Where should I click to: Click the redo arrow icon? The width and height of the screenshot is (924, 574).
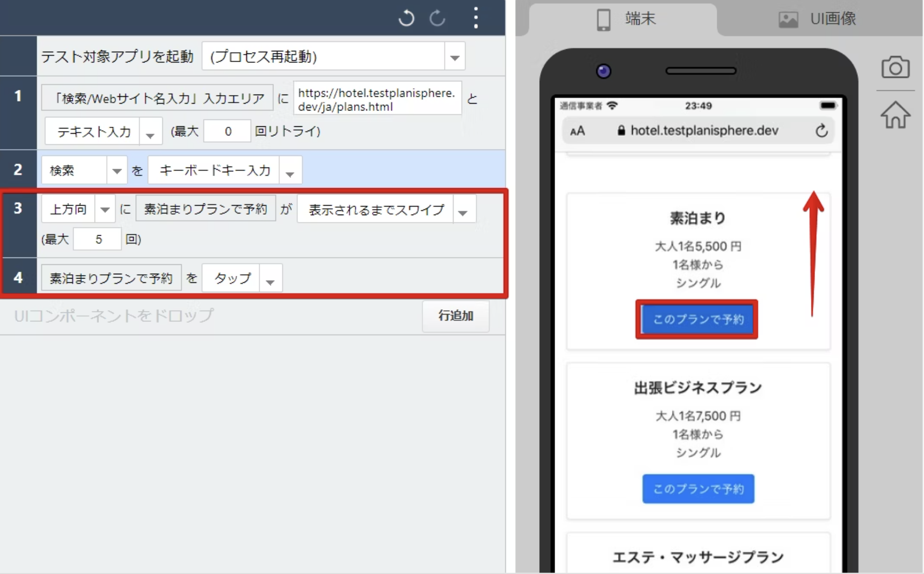tap(437, 18)
